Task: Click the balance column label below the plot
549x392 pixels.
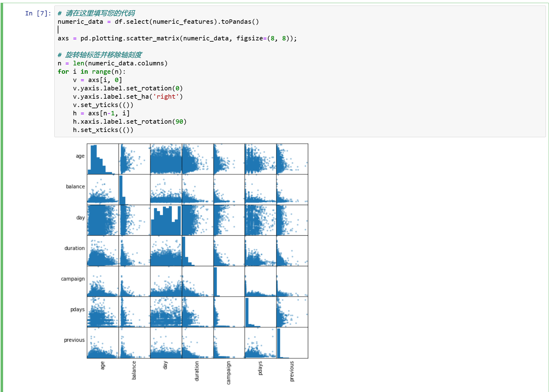Action: [134, 370]
